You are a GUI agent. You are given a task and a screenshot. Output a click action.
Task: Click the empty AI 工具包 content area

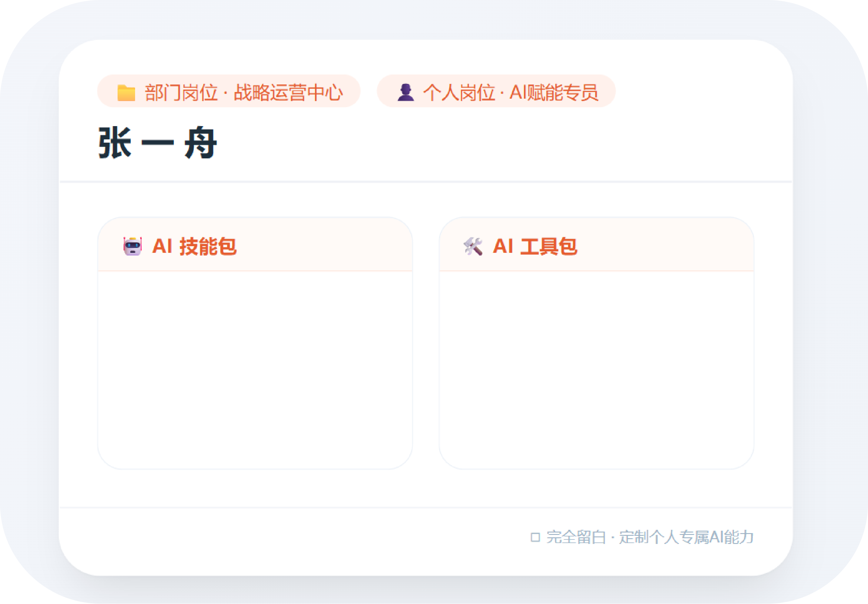[x=596, y=370]
